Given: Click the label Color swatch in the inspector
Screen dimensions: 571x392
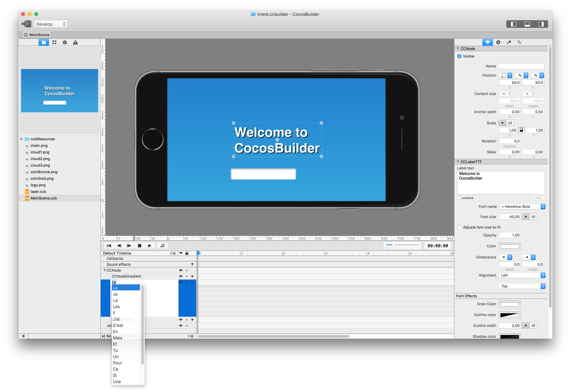Looking at the screenshot, I should coord(510,246).
